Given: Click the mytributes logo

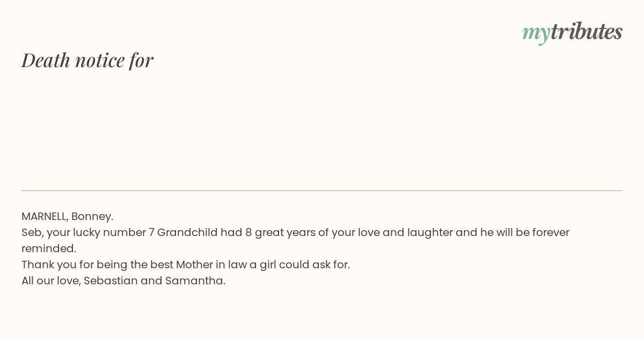Looking at the screenshot, I should [x=572, y=32].
